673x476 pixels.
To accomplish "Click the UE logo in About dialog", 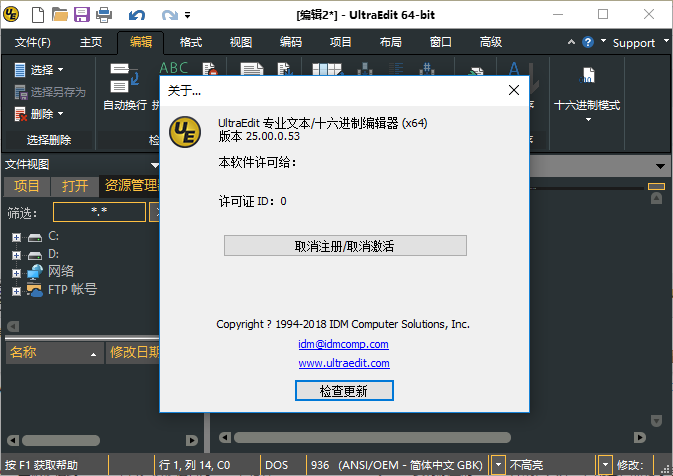I will click(185, 132).
